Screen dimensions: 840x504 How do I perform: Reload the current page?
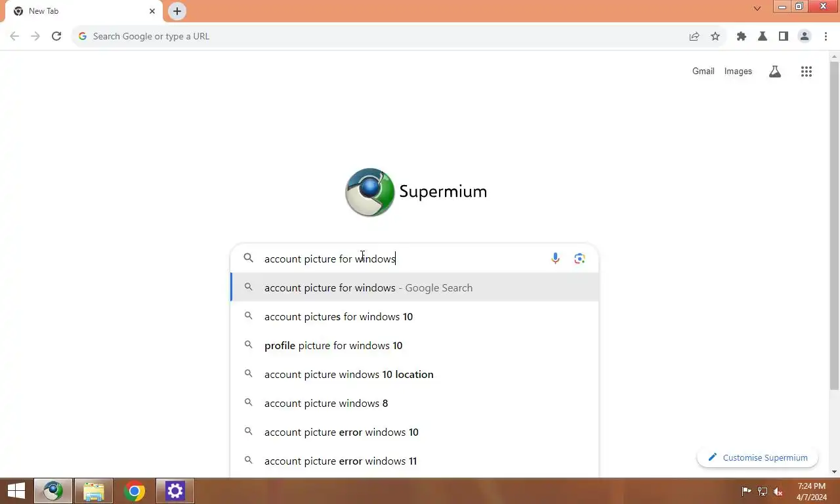56,36
